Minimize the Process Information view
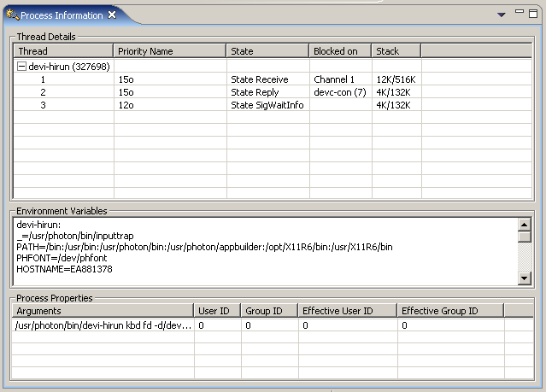546x392 pixels. [520, 14]
